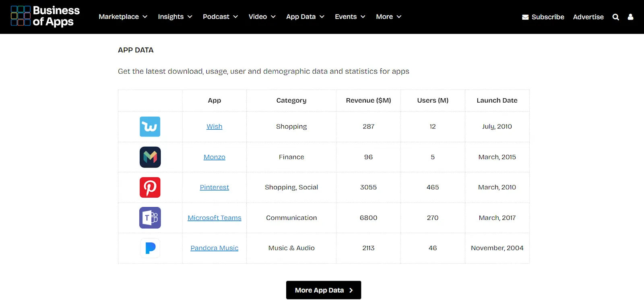Open the Monzo app link
Viewport: 644px width, 300px height.
pyautogui.click(x=215, y=157)
